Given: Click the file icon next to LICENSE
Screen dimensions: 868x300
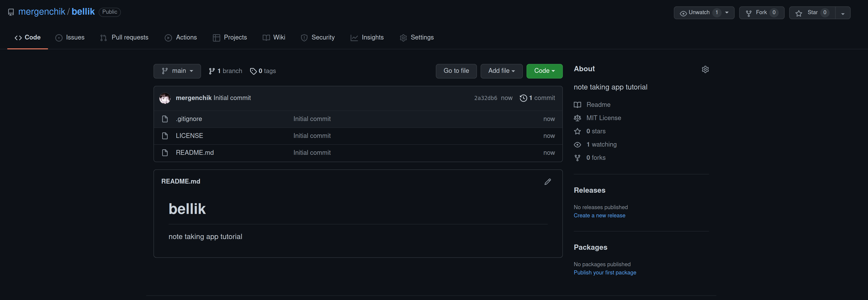Looking at the screenshot, I should point(165,136).
